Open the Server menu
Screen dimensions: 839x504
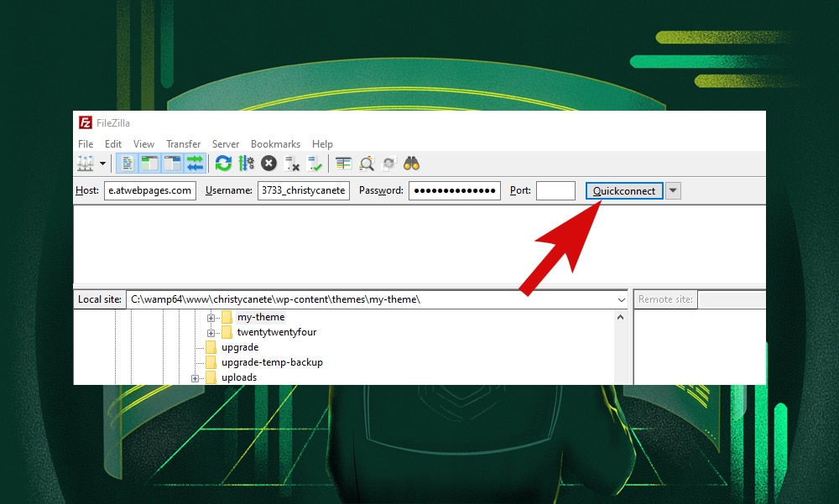click(225, 143)
